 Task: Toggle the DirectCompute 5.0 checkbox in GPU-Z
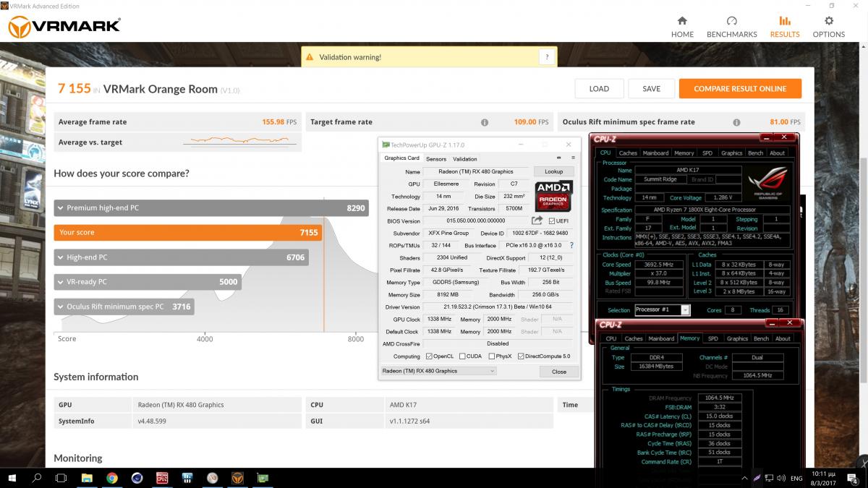point(521,356)
